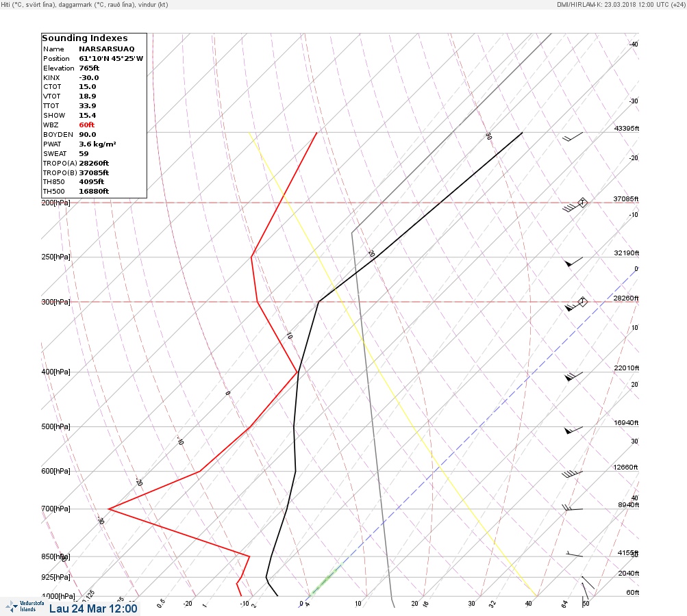Click the wind barb at 850 hPa
The image size is (687, 616).
[x=574, y=554]
